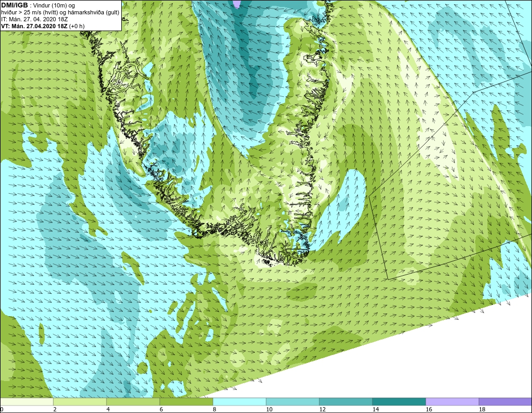Click the legend scale label '18'
Image resolution: width=532 pixels, height=413 pixels.
(482, 409)
